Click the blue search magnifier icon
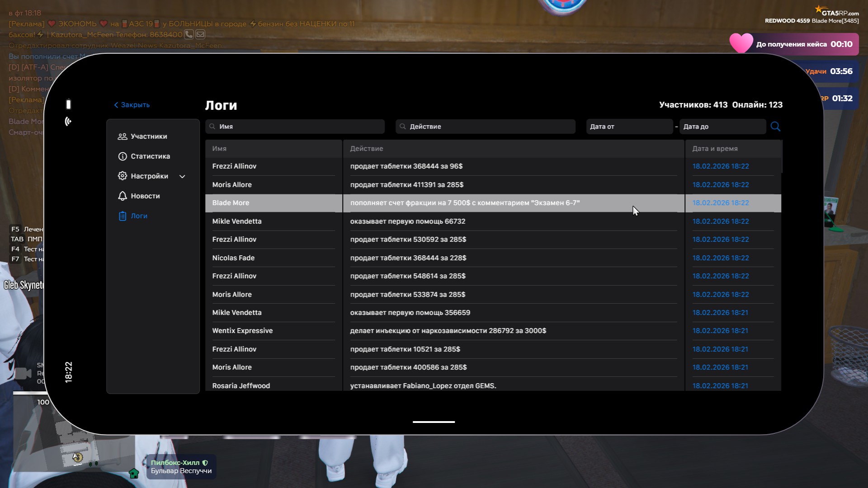Viewport: 868px width, 488px height. tap(775, 127)
